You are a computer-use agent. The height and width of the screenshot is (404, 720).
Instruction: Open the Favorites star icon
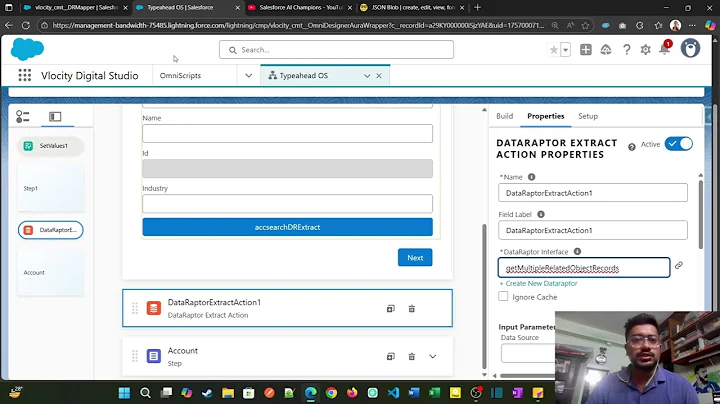click(554, 50)
